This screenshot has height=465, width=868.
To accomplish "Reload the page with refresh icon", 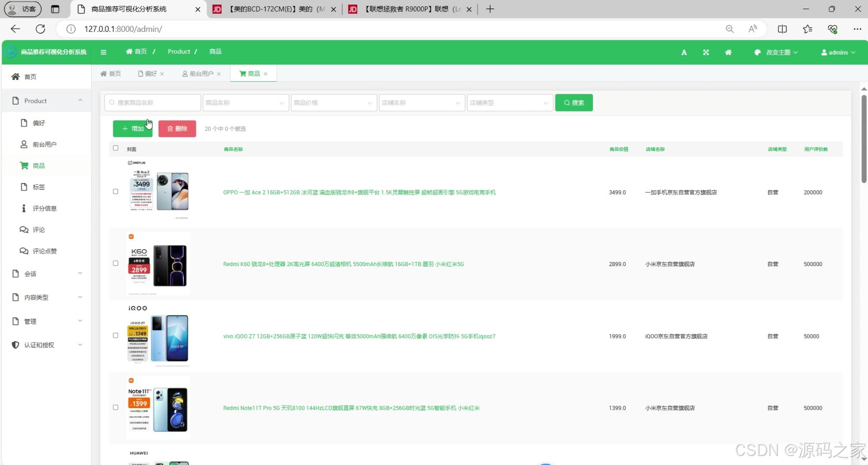I will [40, 29].
